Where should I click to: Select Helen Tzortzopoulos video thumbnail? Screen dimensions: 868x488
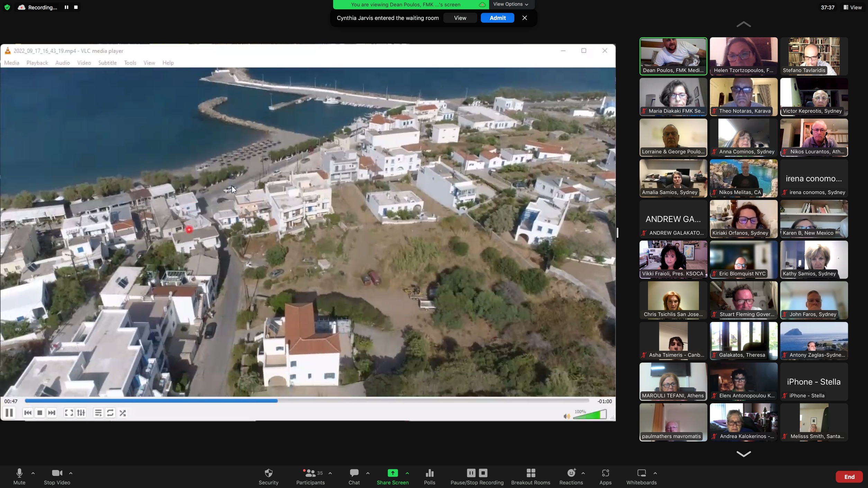(x=743, y=56)
